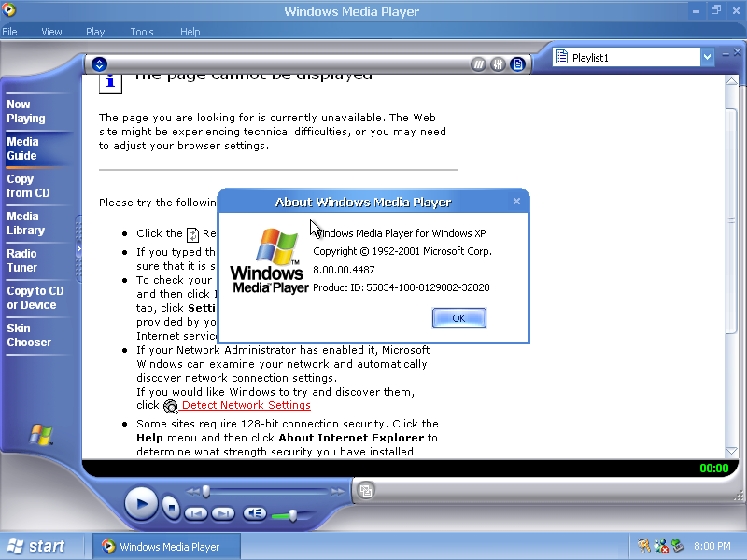Open the Skin Chooser tab
This screenshot has height=560, width=747.
[x=29, y=335]
